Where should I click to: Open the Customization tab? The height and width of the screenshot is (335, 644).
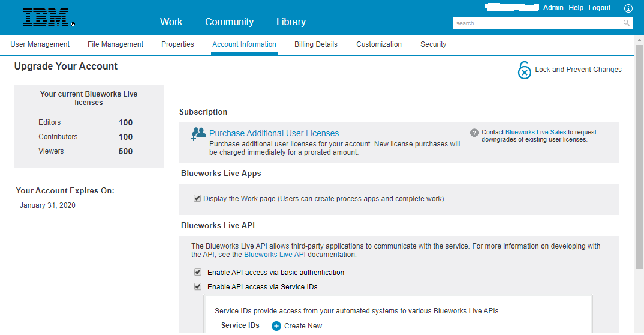(x=379, y=44)
